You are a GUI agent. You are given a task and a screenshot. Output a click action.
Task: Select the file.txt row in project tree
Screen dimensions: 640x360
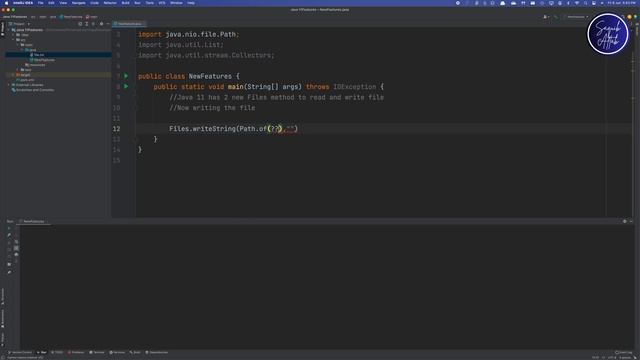(58, 55)
